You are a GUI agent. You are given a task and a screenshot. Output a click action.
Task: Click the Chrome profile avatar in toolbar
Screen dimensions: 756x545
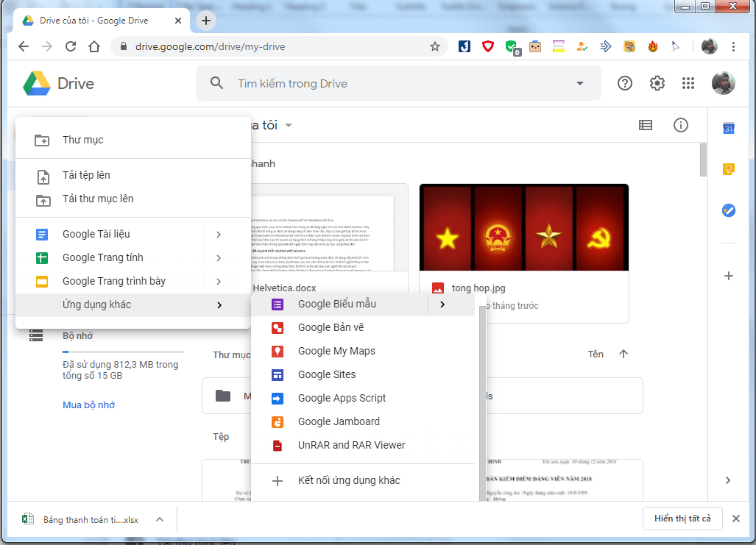pyautogui.click(x=709, y=47)
